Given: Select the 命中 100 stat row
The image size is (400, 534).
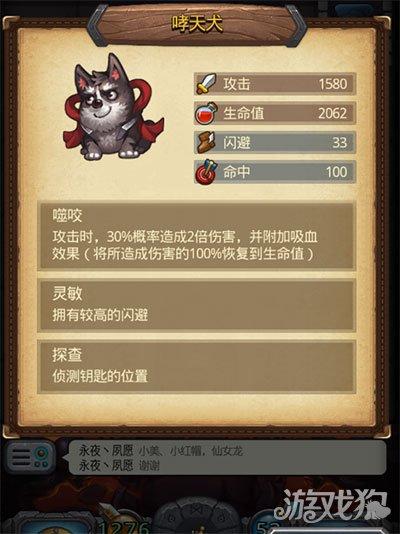Looking at the screenshot, I should point(275,172).
